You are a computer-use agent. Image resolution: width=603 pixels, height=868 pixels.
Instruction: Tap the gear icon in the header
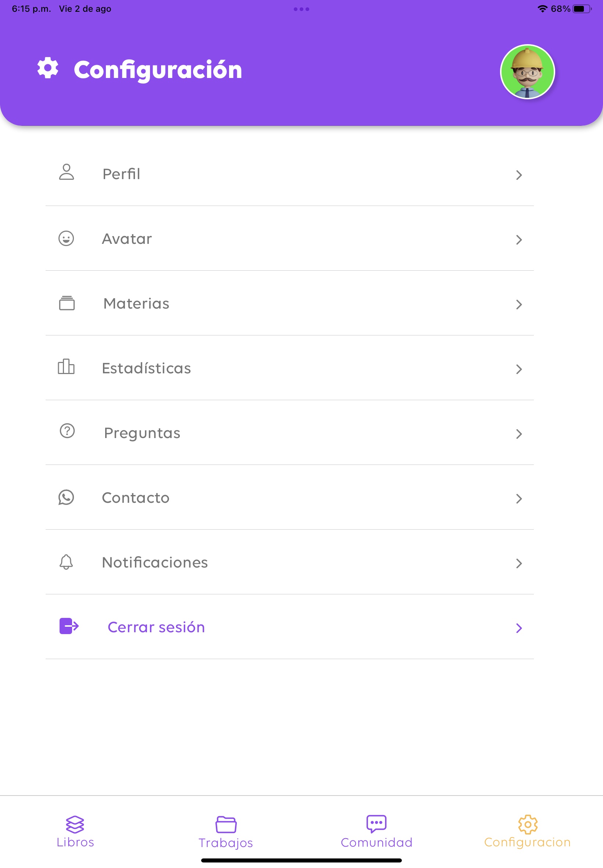coord(48,68)
